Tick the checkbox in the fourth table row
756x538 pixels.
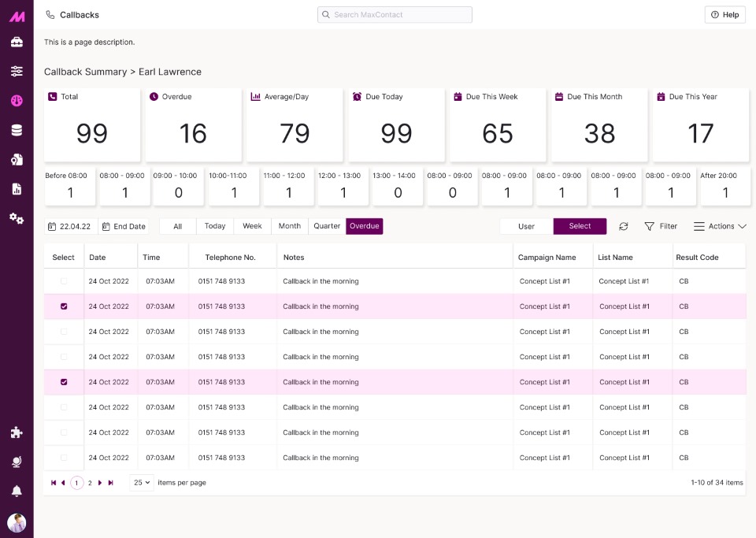tap(64, 357)
